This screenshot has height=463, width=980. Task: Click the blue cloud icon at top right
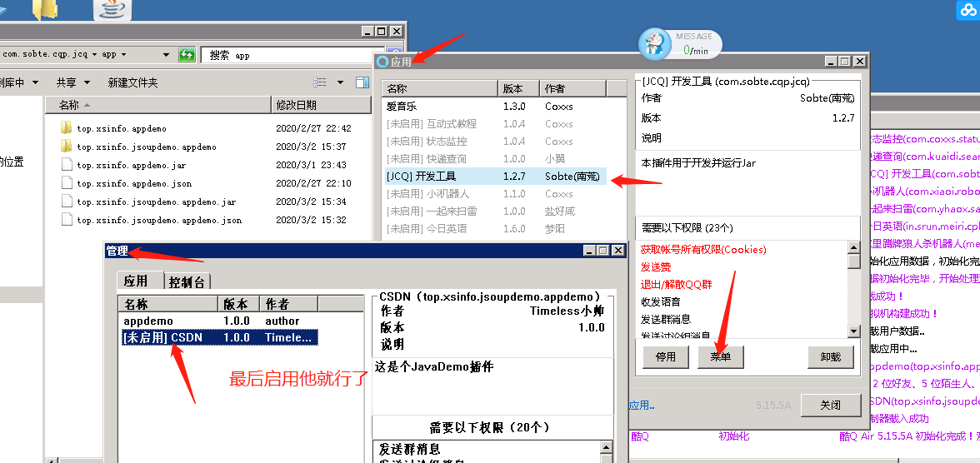tap(967, 11)
